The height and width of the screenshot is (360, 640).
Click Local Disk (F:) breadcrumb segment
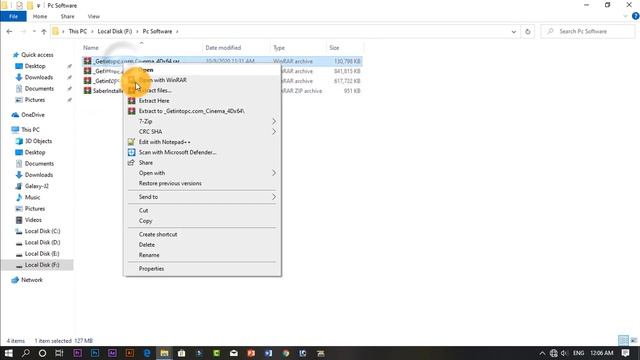115,31
